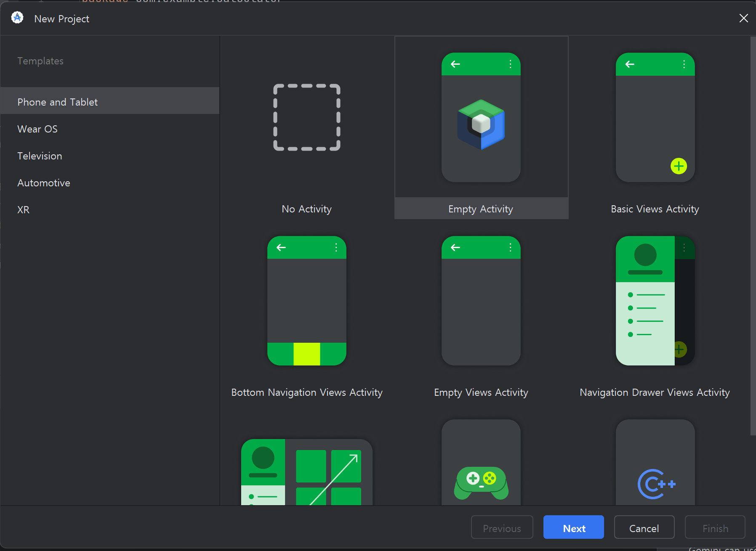Pick the responsive grid layout template icon
This screenshot has width=756, height=551.
tap(307, 472)
